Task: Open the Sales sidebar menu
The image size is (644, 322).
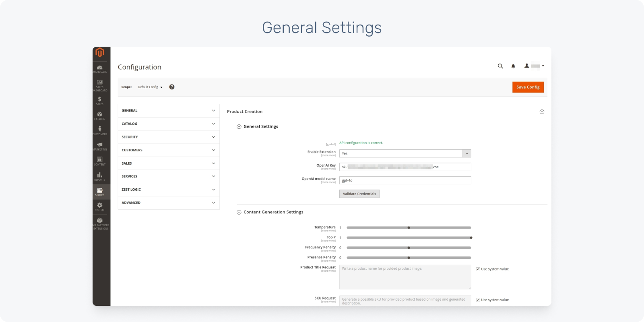Action: click(x=99, y=101)
